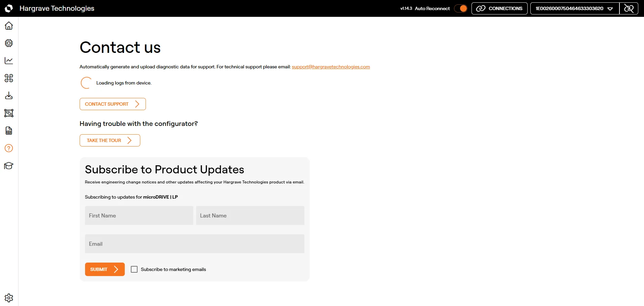Open the support email address link
The height and width of the screenshot is (306, 644).
coord(331,67)
